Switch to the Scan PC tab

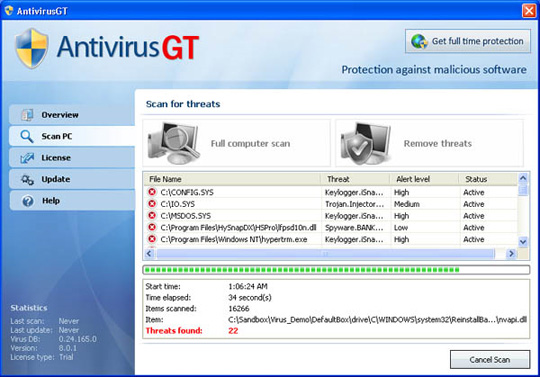[x=72, y=136]
